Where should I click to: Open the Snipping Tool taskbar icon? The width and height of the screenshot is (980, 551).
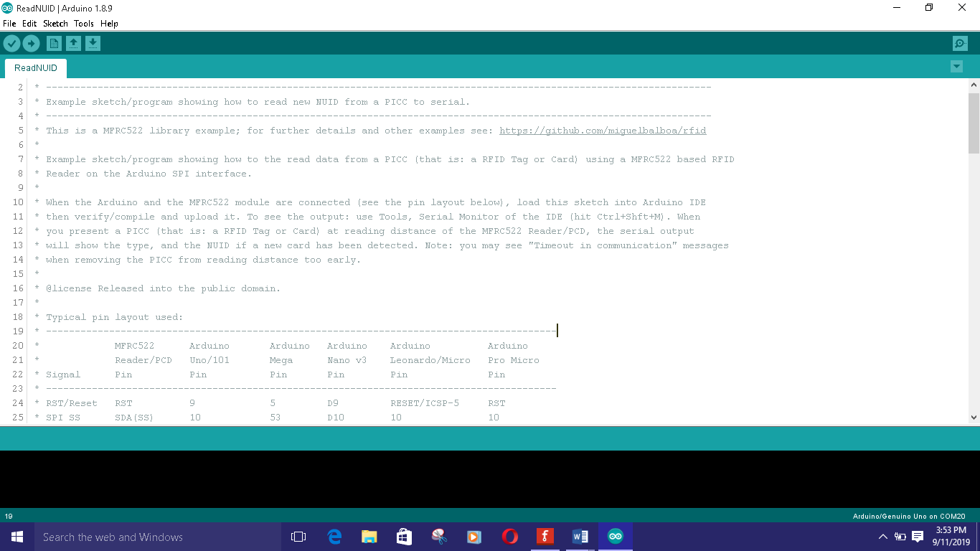click(x=439, y=537)
